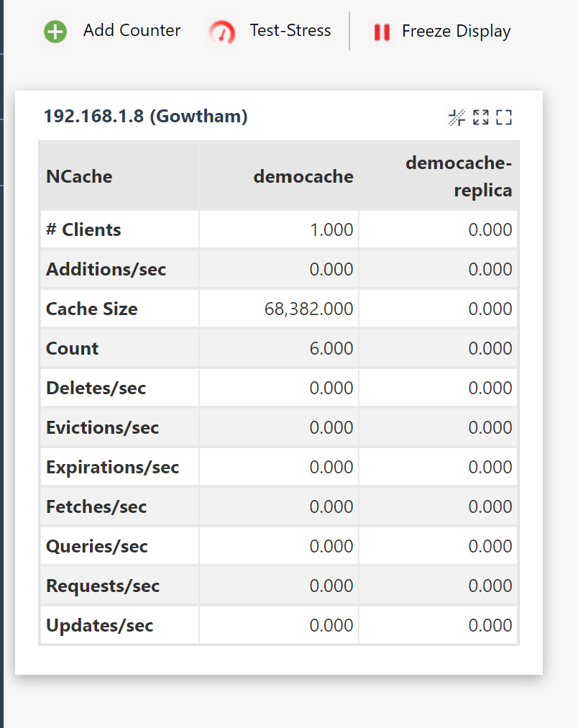Select the Cache Size row label
Screen dimensions: 578x728
92,309
